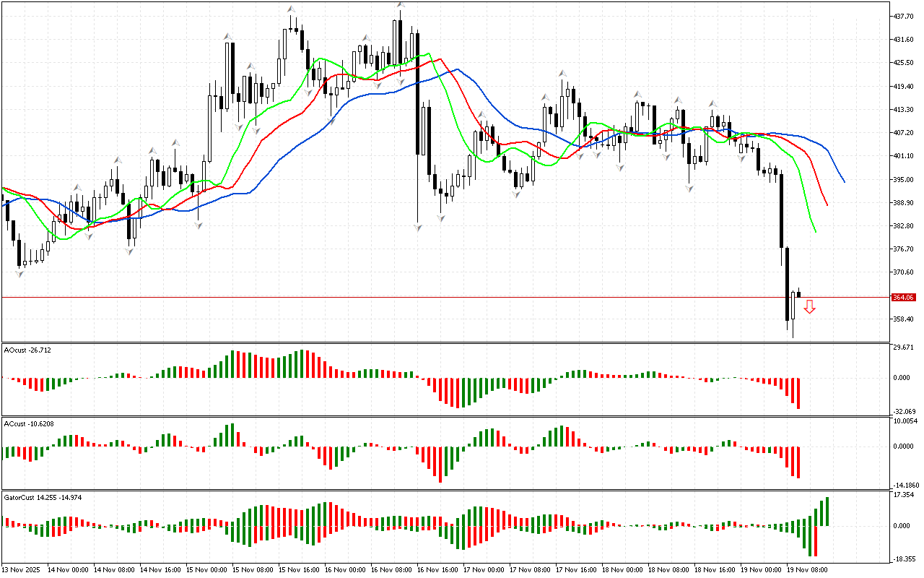Select the green Alligator line at its right end
Viewport: 924px width, 578px height.
coord(815,230)
